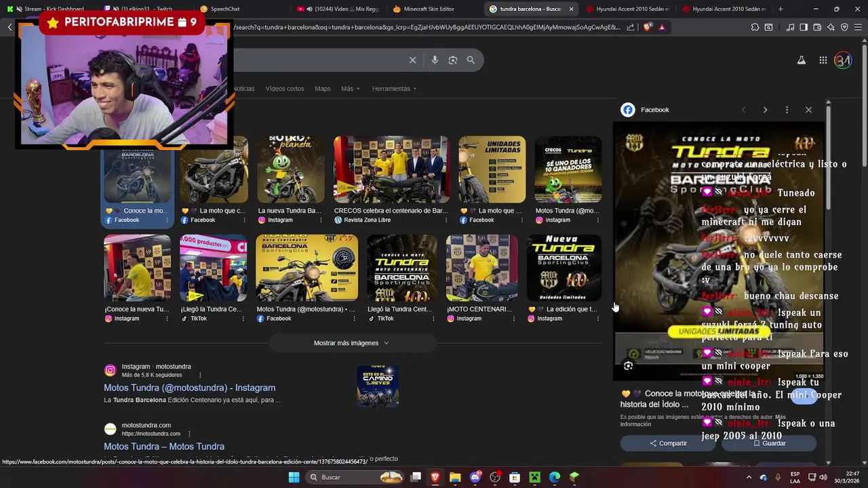Screen dimensions: 868x488
Task: Open Google Lens image search icon
Action: 453,60
